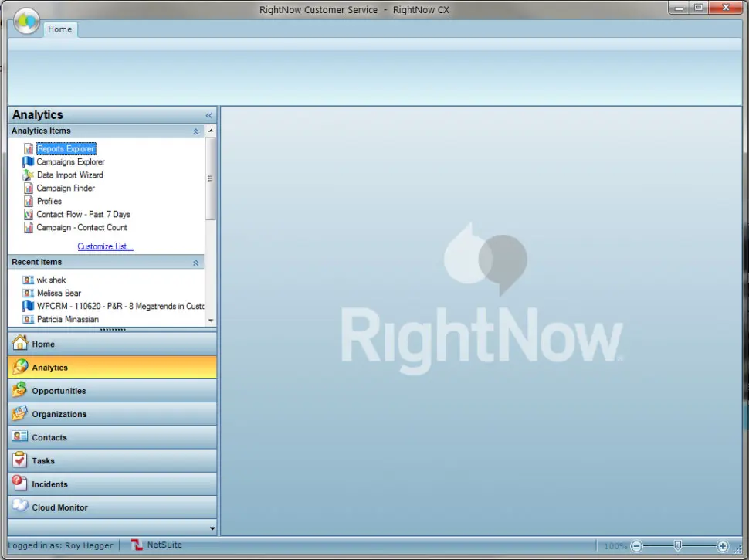Open Reports Explorer from Analytics Items

click(x=66, y=149)
